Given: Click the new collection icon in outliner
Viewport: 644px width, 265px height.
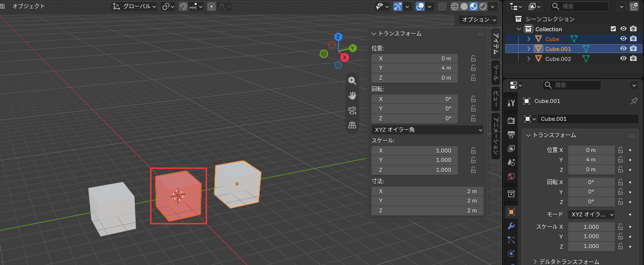Looking at the screenshot, I should 634,6.
